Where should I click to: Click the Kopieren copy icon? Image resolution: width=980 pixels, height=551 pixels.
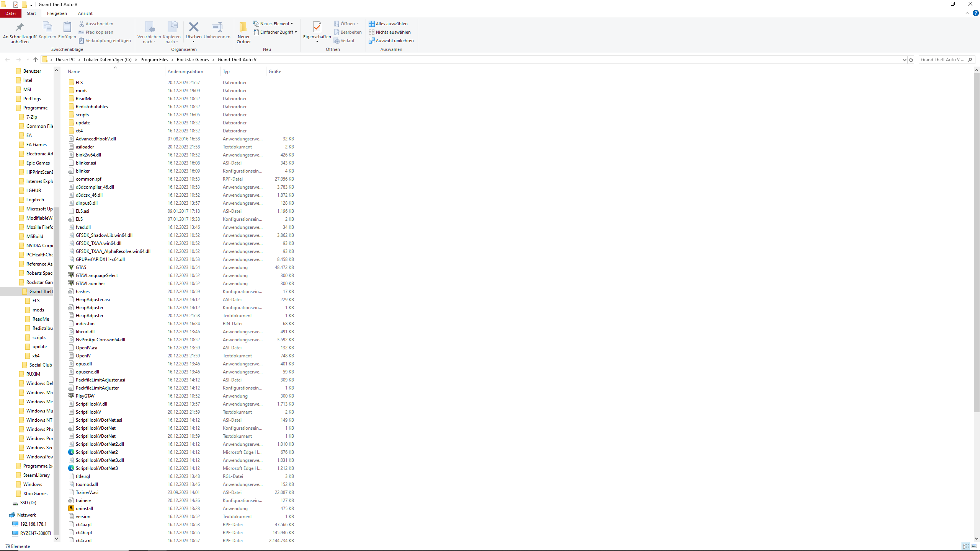point(47,28)
